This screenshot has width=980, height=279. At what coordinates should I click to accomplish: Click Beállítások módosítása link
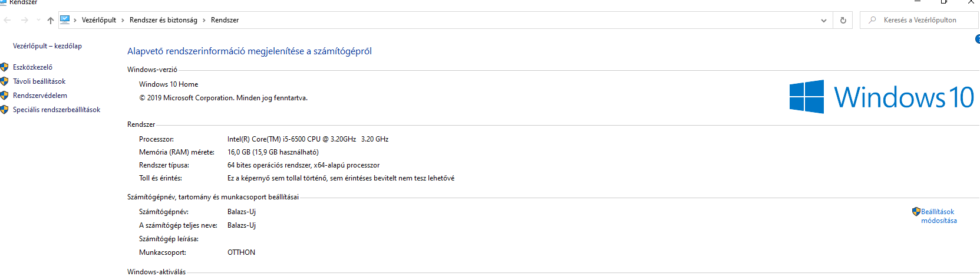tap(939, 216)
